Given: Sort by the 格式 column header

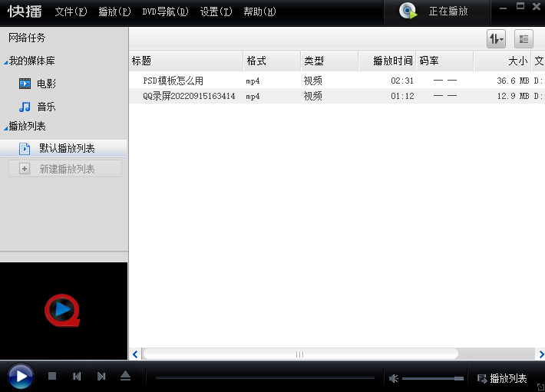Looking at the screenshot, I should pos(272,61).
